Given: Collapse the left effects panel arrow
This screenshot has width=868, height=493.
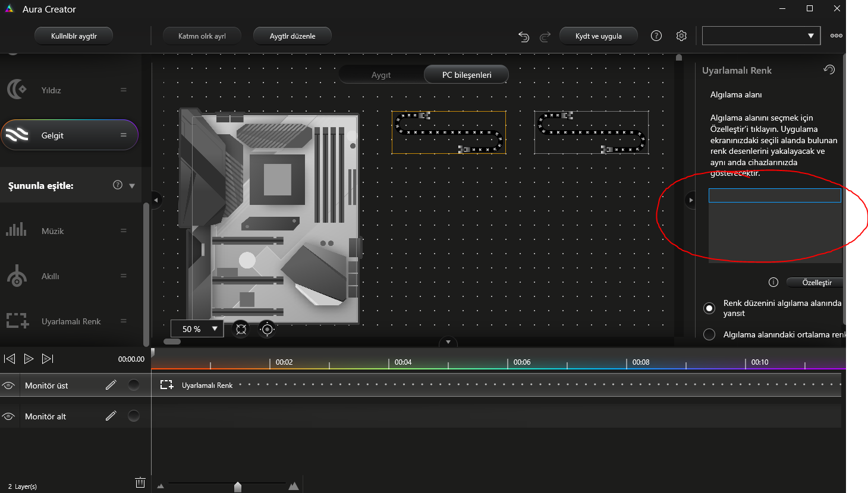Looking at the screenshot, I should pyautogui.click(x=156, y=200).
